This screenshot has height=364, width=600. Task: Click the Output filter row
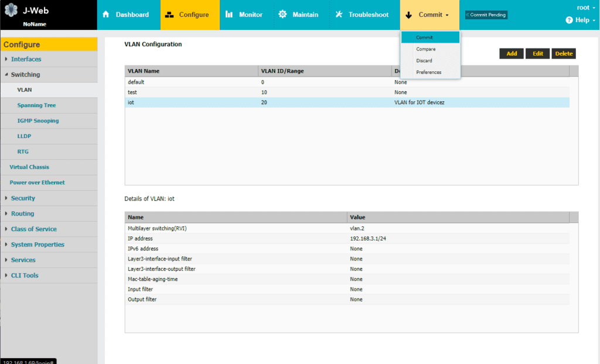347,300
